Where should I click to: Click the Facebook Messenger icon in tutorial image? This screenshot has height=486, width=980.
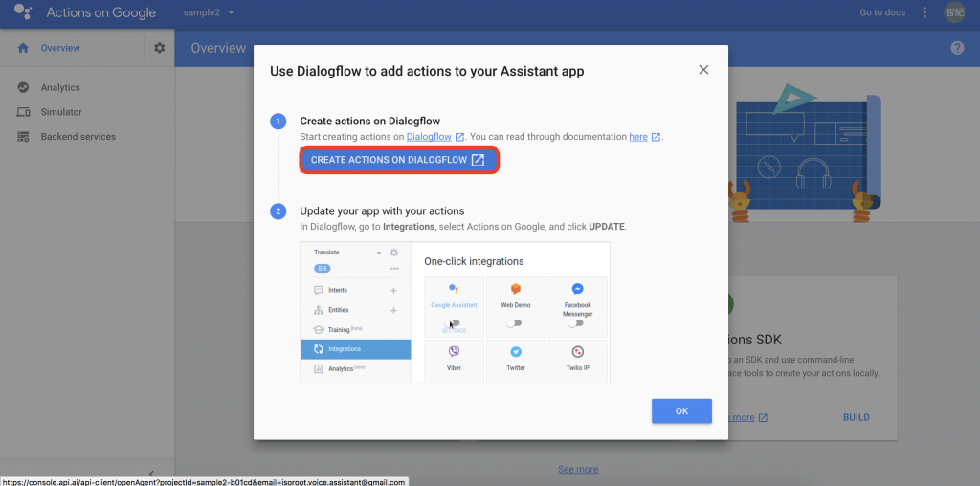click(x=577, y=289)
